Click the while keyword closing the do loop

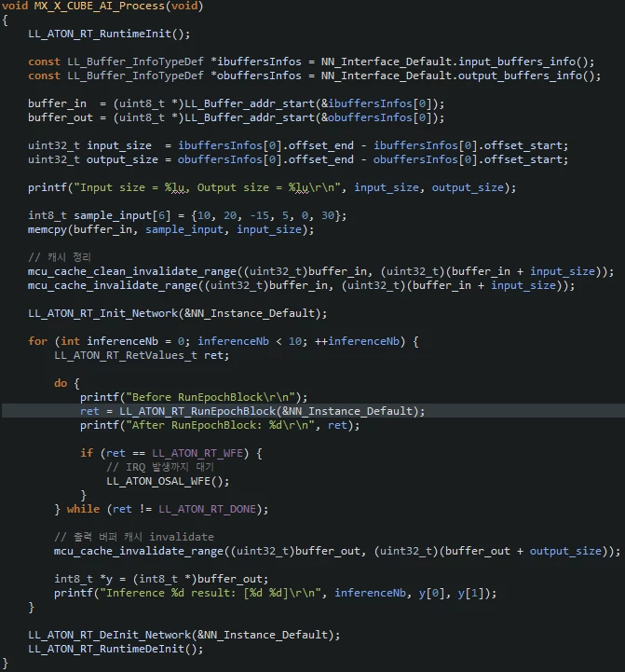click(x=83, y=509)
